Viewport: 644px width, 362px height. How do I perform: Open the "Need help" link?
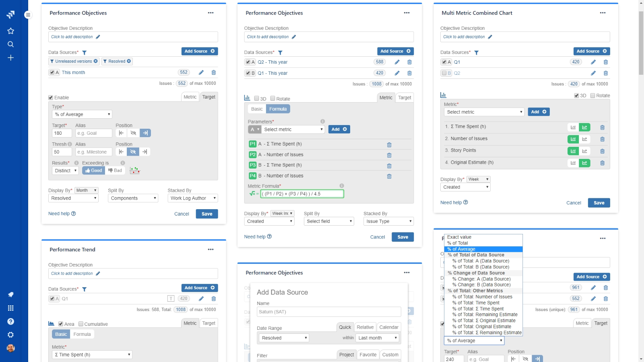pyautogui.click(x=59, y=214)
